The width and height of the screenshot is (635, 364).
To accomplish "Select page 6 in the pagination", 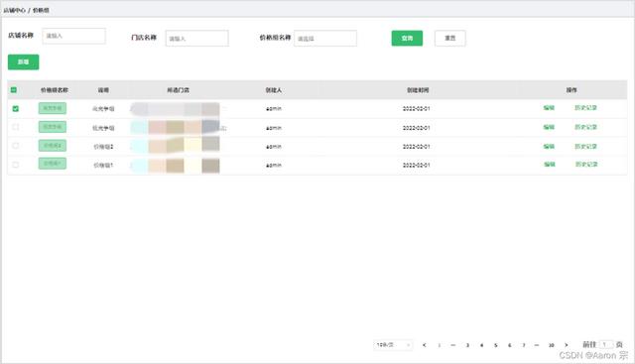I will [509, 345].
